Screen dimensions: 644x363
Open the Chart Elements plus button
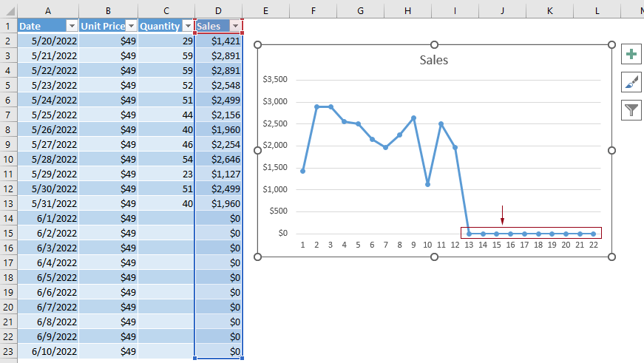coord(631,55)
